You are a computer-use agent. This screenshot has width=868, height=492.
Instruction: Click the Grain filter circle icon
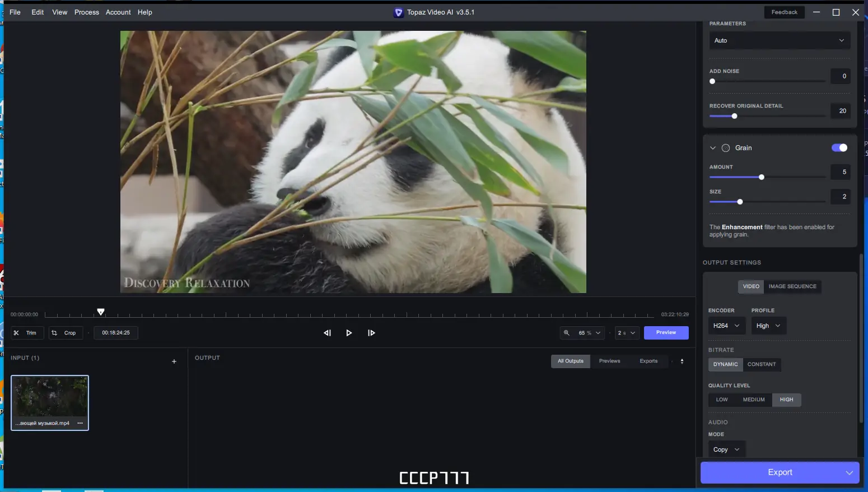726,148
